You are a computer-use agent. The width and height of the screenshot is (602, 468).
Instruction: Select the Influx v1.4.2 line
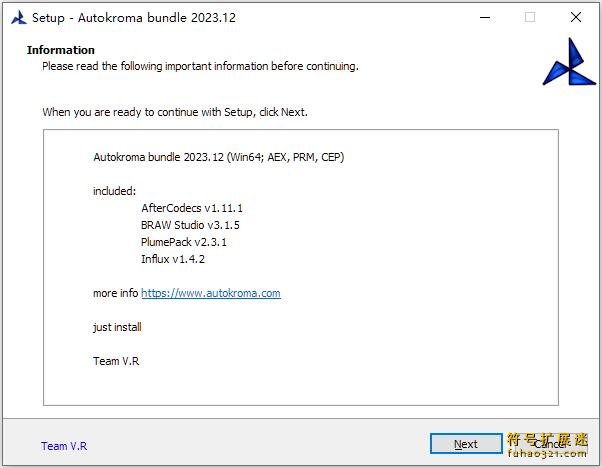point(173,259)
